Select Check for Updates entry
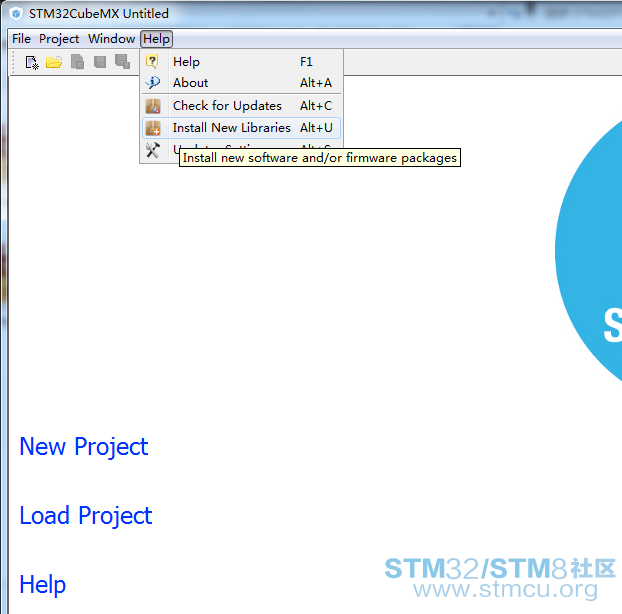 point(241,106)
